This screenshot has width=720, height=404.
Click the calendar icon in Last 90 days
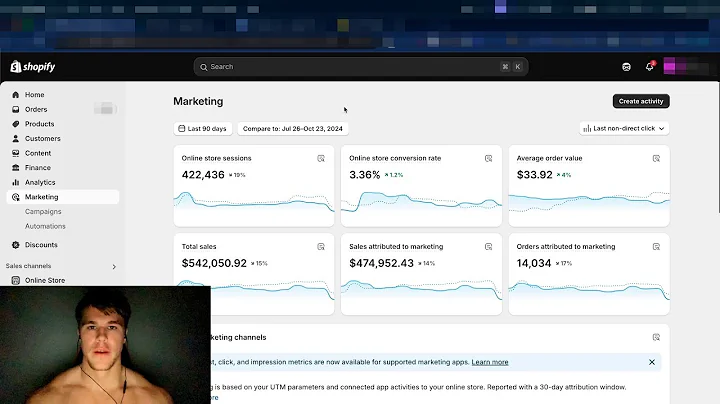click(182, 129)
